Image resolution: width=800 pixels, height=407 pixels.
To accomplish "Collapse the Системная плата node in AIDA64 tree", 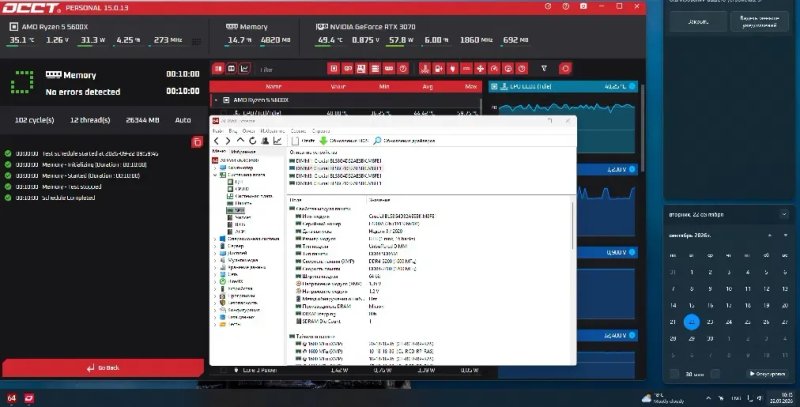I will pyautogui.click(x=215, y=174).
